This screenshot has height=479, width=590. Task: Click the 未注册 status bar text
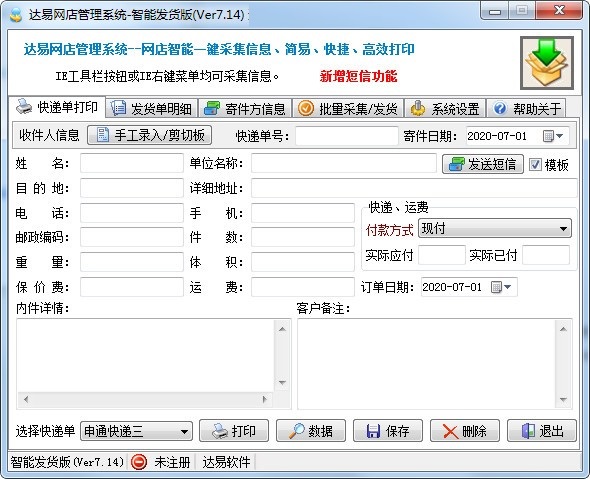[172, 462]
